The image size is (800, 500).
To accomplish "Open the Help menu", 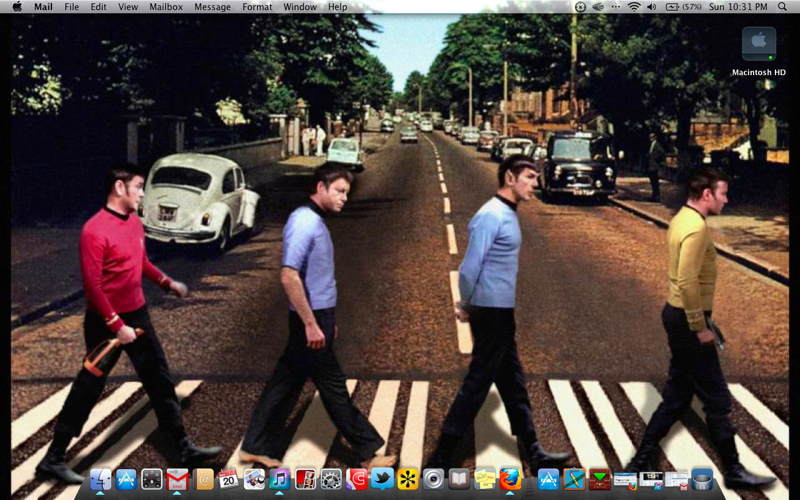I will point(337,7).
